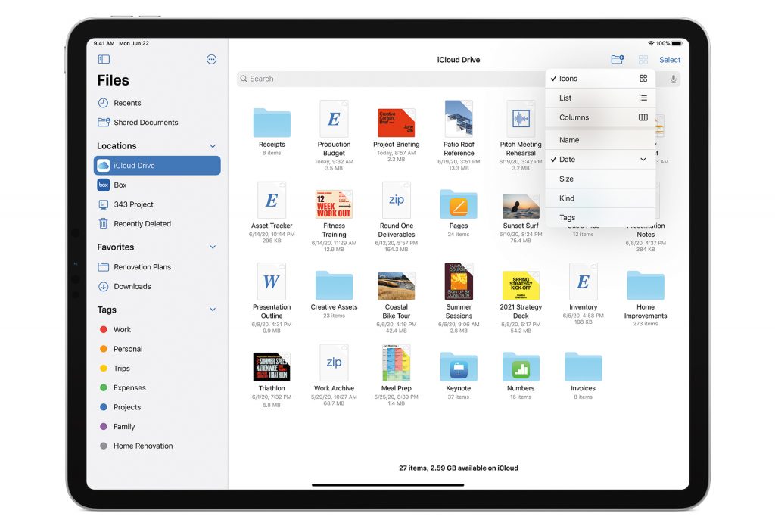Open the More options ellipsis button

coord(212,59)
